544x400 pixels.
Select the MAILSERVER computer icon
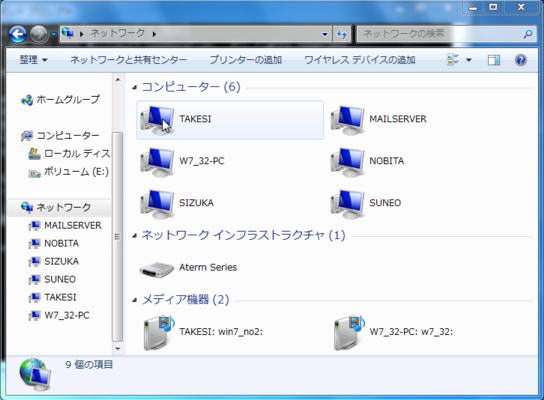coord(347,120)
